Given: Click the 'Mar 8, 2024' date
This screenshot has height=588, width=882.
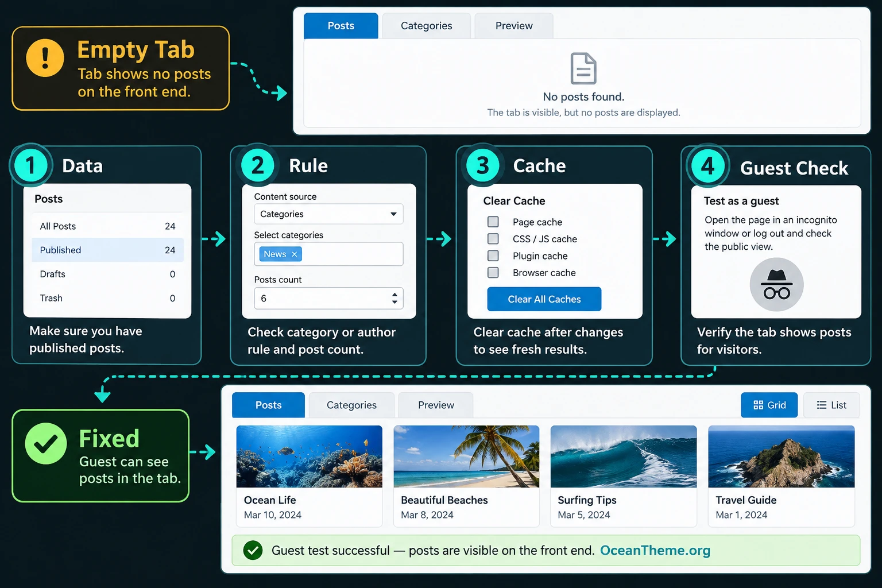Looking at the screenshot, I should point(427,515).
